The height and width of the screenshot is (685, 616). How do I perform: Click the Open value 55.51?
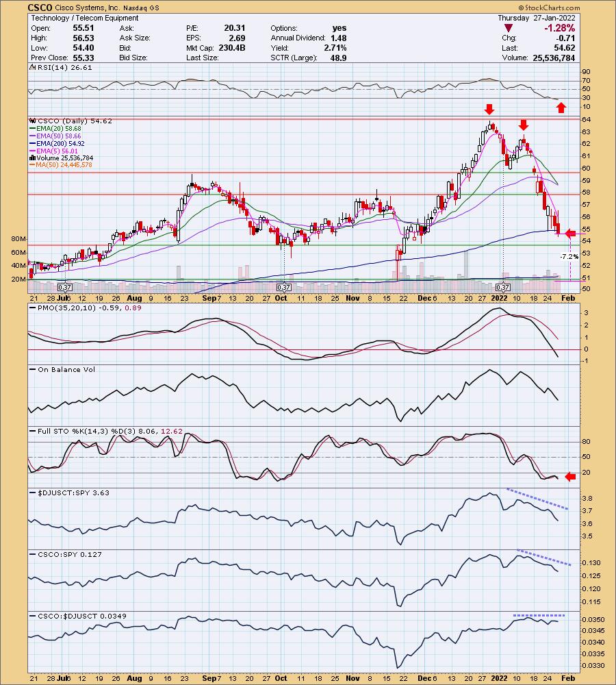[x=84, y=28]
